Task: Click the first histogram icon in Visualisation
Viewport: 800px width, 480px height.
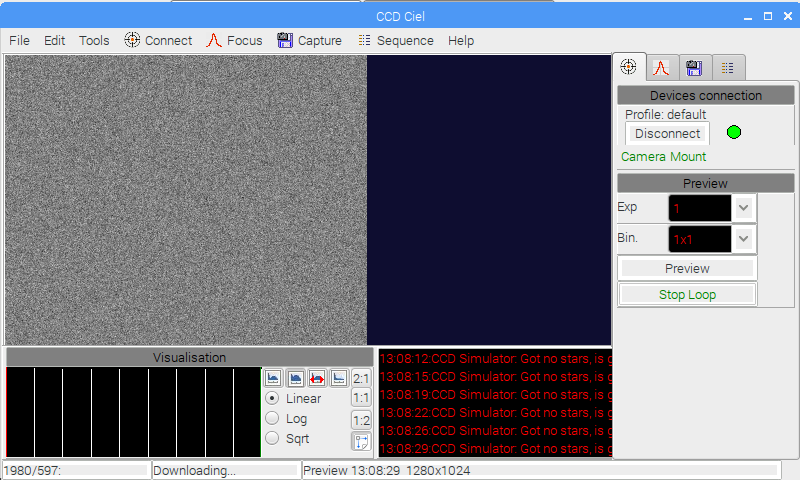Action: [x=273, y=378]
